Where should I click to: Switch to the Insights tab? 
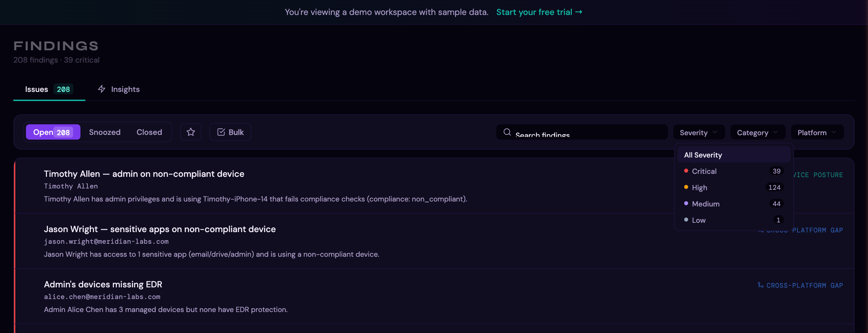coord(118,89)
